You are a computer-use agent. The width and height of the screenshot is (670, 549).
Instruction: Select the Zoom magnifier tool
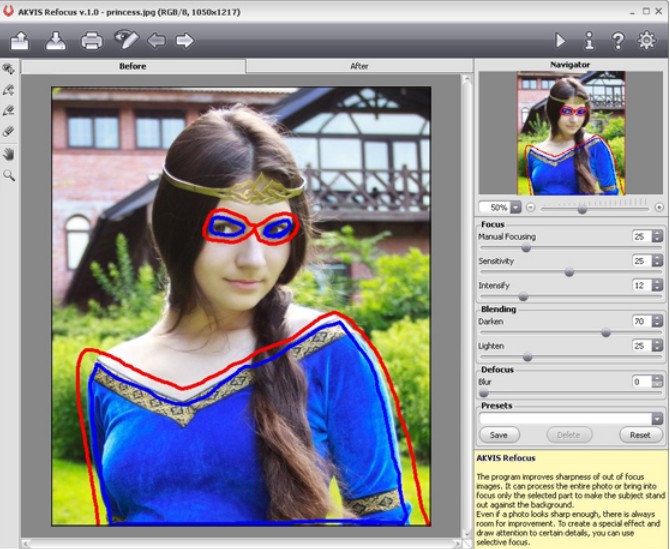9,174
